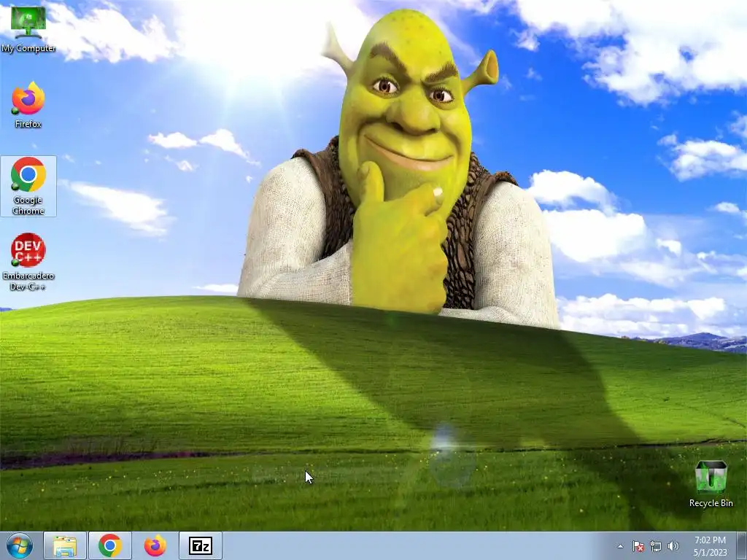Launch Chrome from the taskbar
The width and height of the screenshot is (747, 560).
pos(110,545)
